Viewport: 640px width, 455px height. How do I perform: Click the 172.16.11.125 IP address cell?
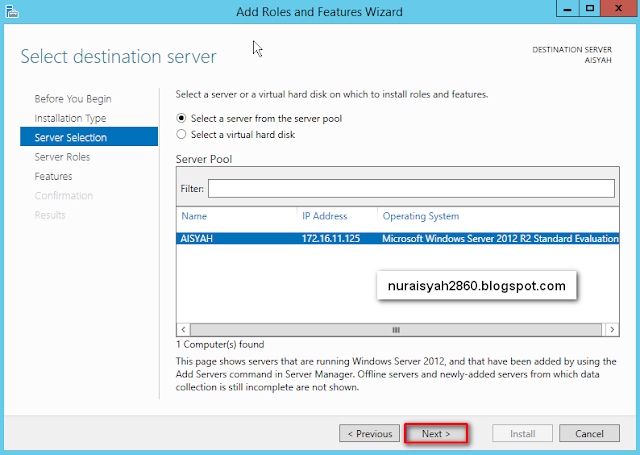click(x=331, y=238)
